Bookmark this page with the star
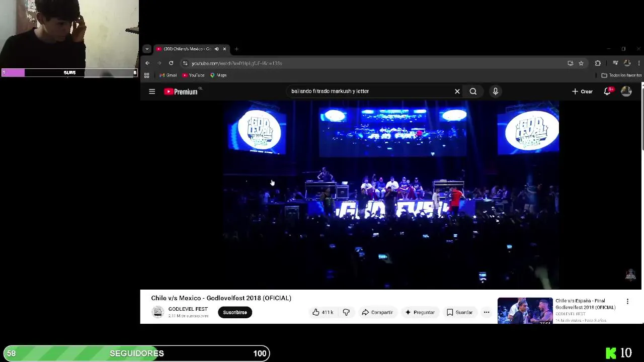Screen dimensions: 644x362 581,63
